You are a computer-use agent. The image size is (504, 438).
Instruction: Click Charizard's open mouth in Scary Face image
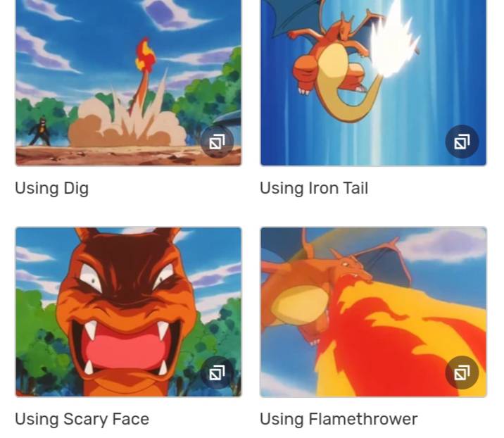tap(126, 349)
